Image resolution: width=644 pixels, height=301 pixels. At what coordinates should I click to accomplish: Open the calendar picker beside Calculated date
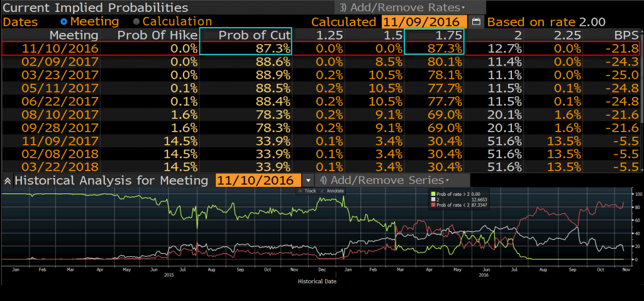(475, 22)
